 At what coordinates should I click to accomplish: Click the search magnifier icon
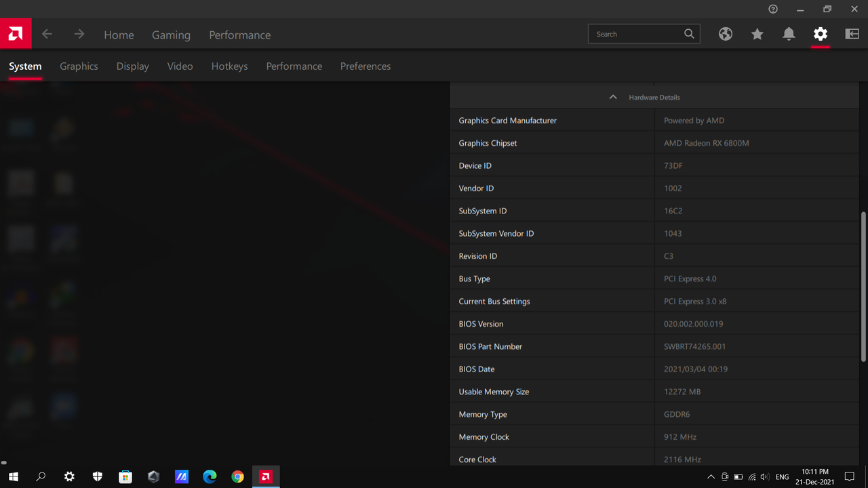[689, 33]
